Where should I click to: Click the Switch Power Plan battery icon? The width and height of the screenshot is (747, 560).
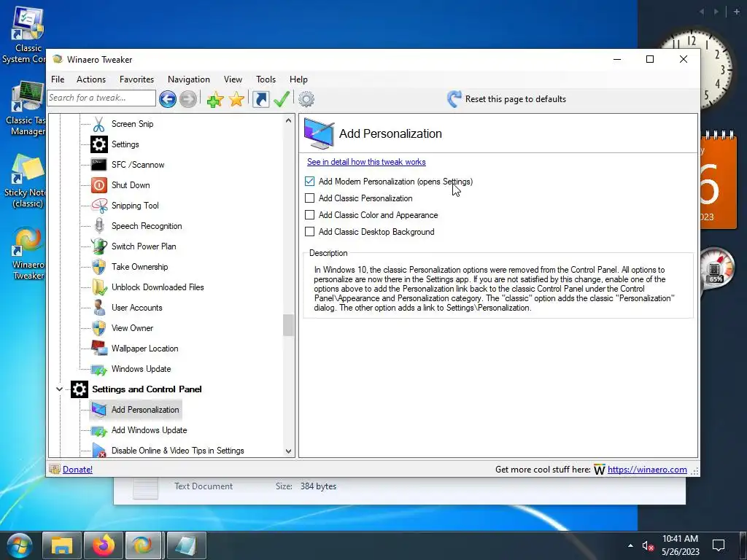coord(99,246)
